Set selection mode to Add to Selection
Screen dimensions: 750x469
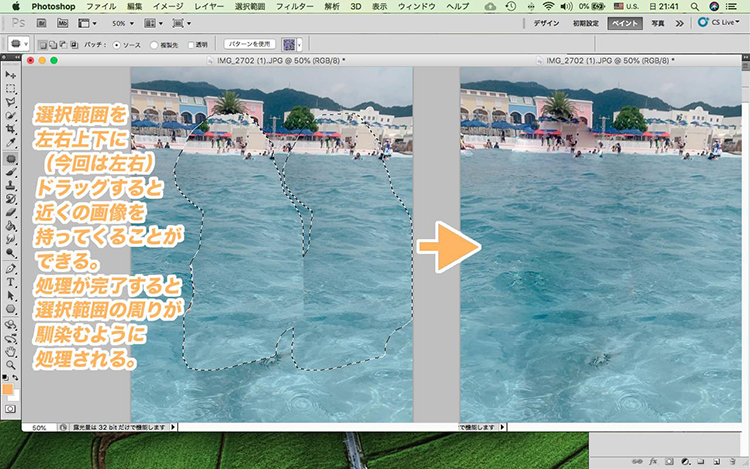coord(53,45)
